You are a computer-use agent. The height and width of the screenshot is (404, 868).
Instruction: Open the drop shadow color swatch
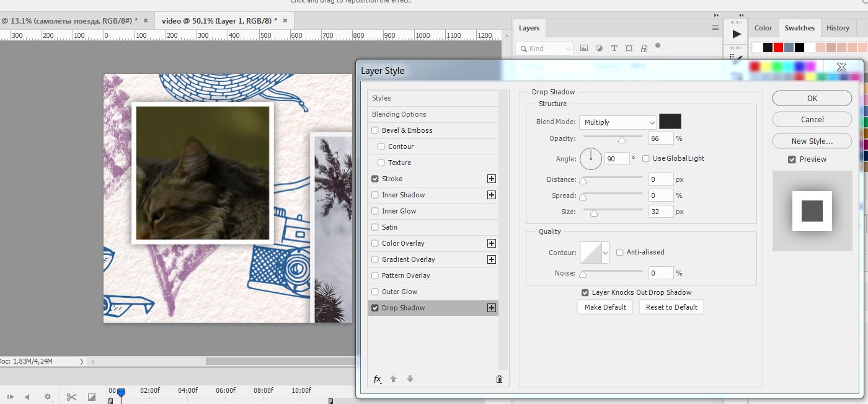670,122
